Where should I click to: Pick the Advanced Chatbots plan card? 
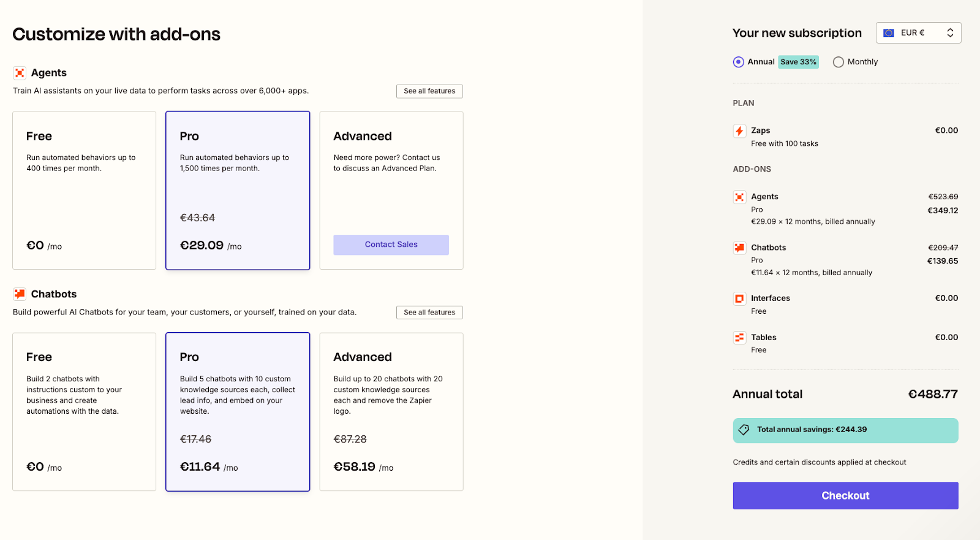(391, 411)
